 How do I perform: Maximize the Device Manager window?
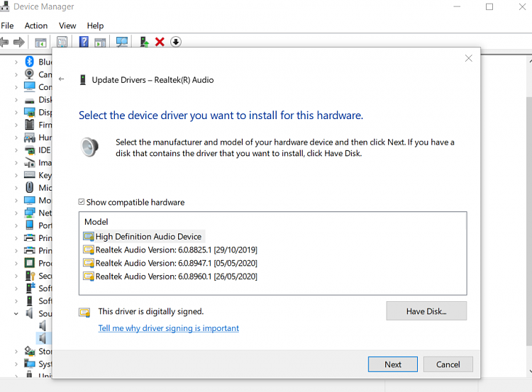489,7
